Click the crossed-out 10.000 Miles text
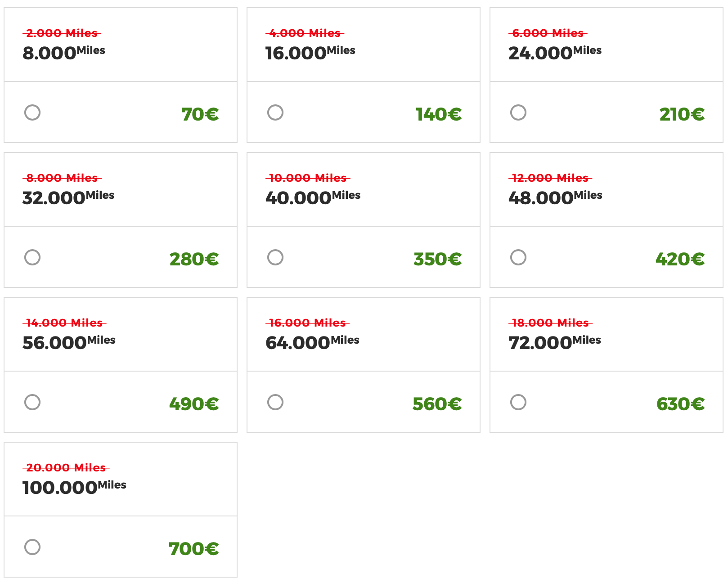Image resolution: width=728 pixels, height=583 pixels. 308,178
